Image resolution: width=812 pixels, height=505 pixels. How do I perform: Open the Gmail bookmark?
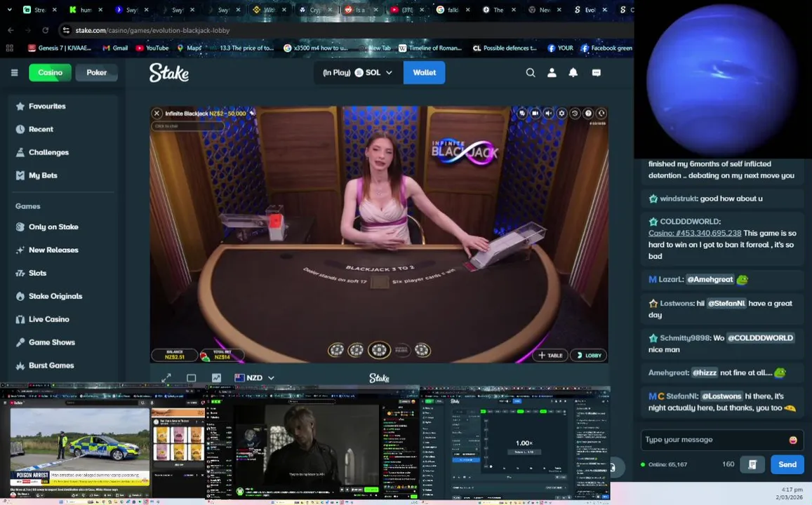coord(115,48)
